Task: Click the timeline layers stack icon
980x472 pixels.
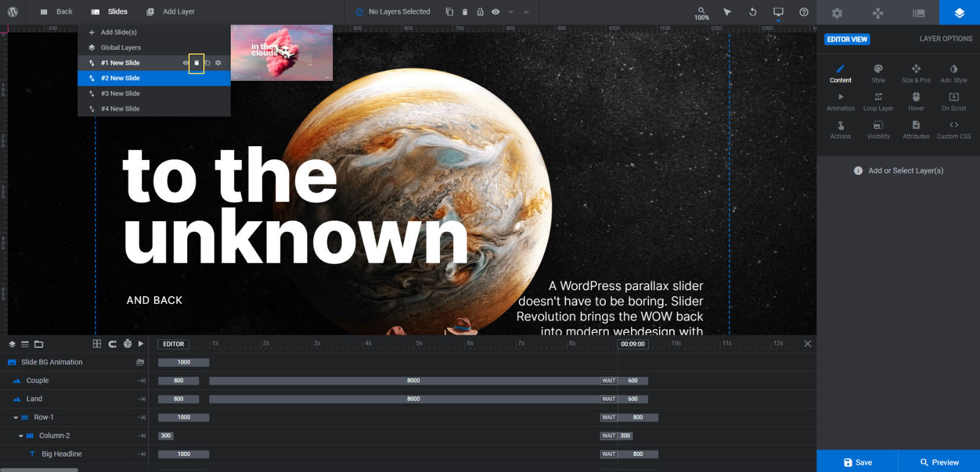Action: click(x=12, y=344)
